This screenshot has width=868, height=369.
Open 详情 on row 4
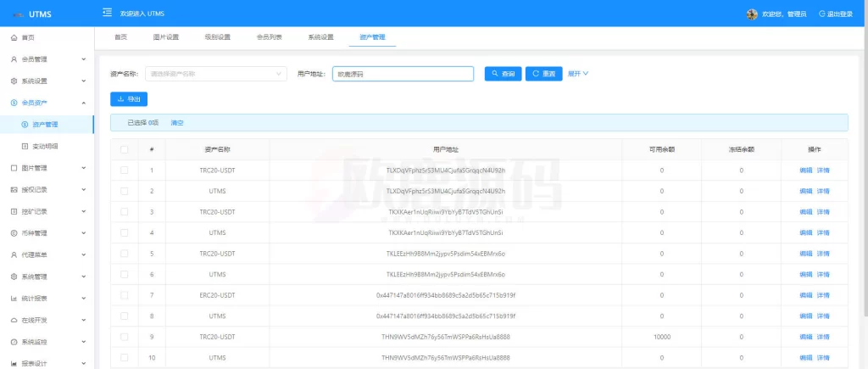[823, 232]
